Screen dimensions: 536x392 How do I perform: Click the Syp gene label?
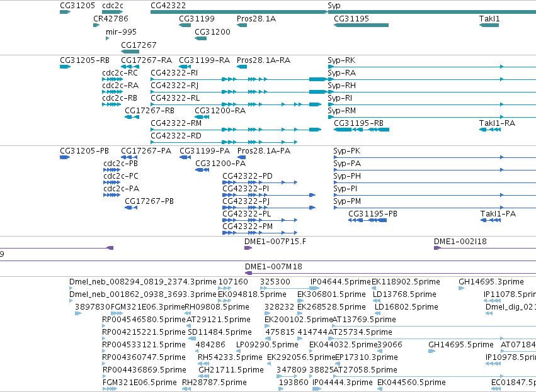pyautogui.click(x=334, y=6)
